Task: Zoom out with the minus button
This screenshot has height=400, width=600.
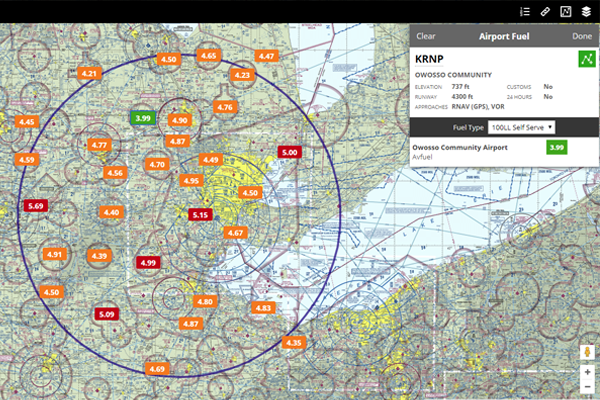Action: (587, 387)
